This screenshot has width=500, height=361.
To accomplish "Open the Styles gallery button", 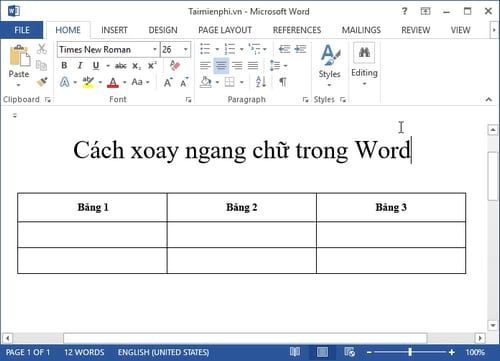I will tap(329, 65).
